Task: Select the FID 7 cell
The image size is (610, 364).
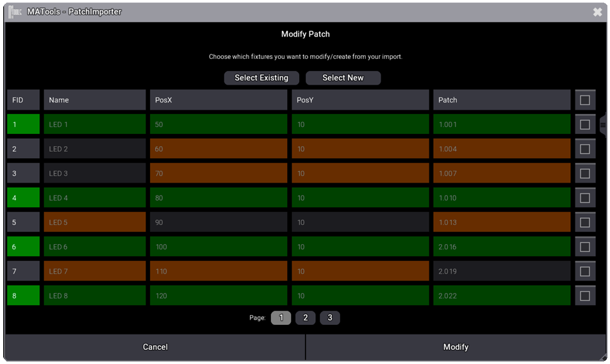Action: tap(23, 272)
